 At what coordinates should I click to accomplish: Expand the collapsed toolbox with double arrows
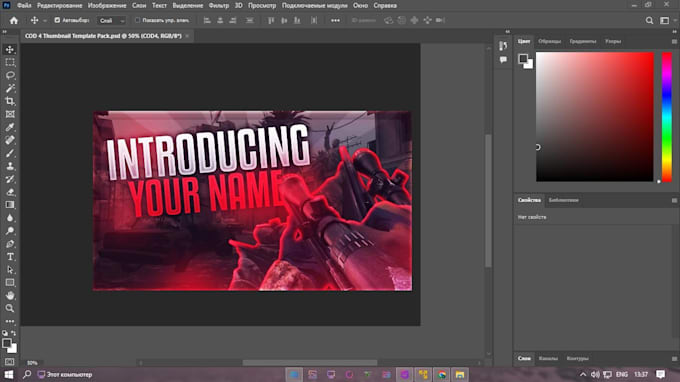click(5, 32)
